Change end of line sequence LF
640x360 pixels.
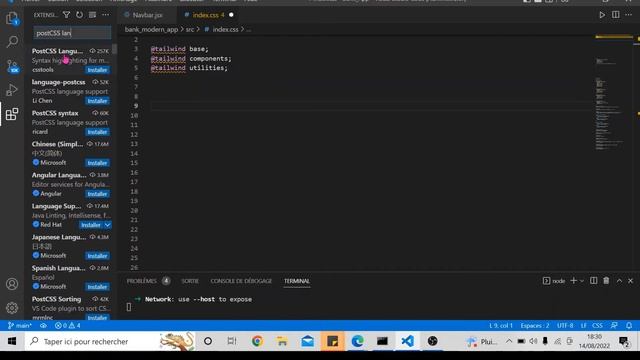click(584, 325)
